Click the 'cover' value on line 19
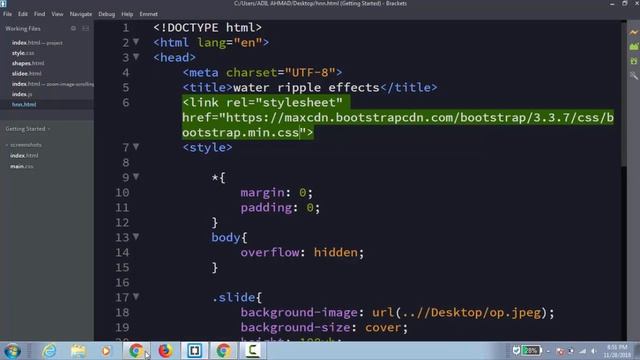 coord(383,327)
